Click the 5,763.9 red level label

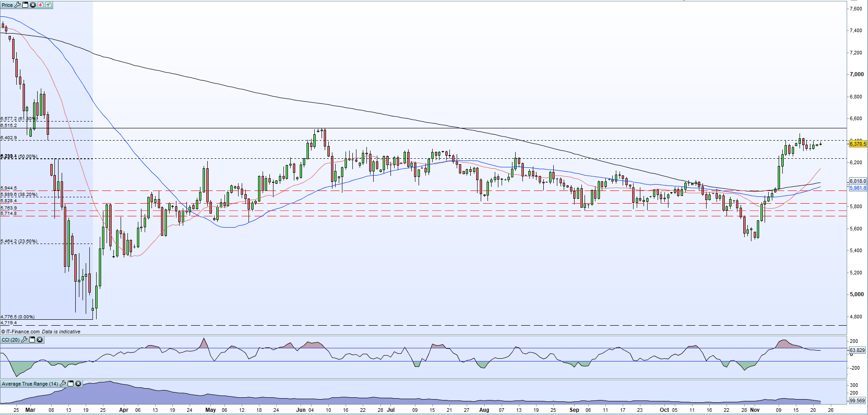click(x=9, y=208)
